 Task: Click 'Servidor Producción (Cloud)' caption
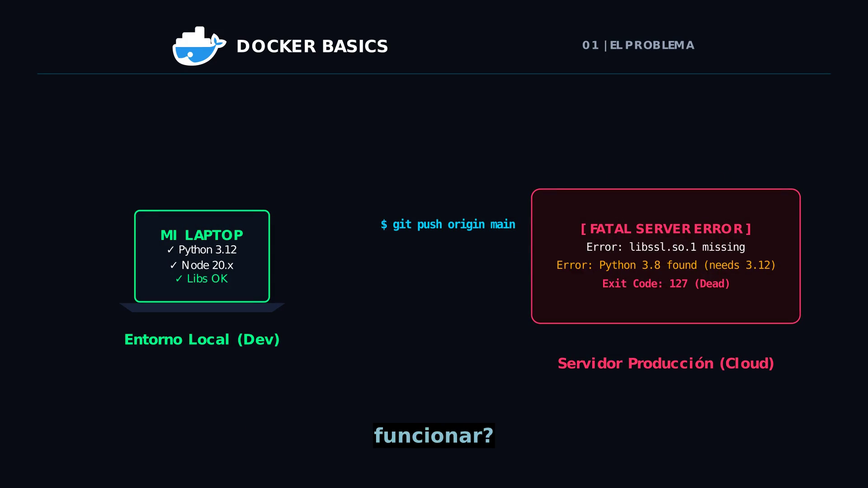pyautogui.click(x=666, y=363)
